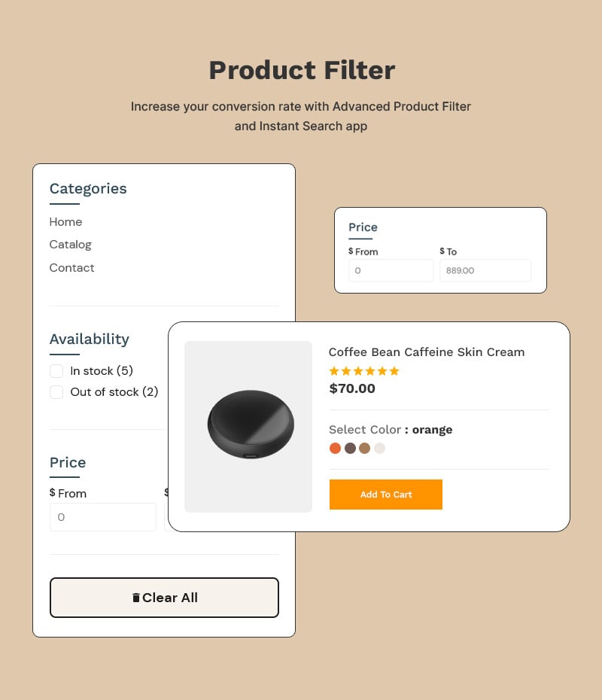Select the white color swatch

coord(380,448)
